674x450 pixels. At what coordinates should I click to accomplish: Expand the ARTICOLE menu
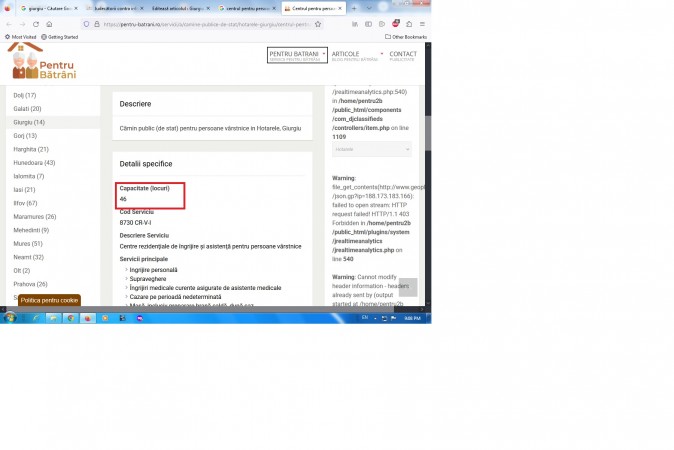[x=357, y=55]
